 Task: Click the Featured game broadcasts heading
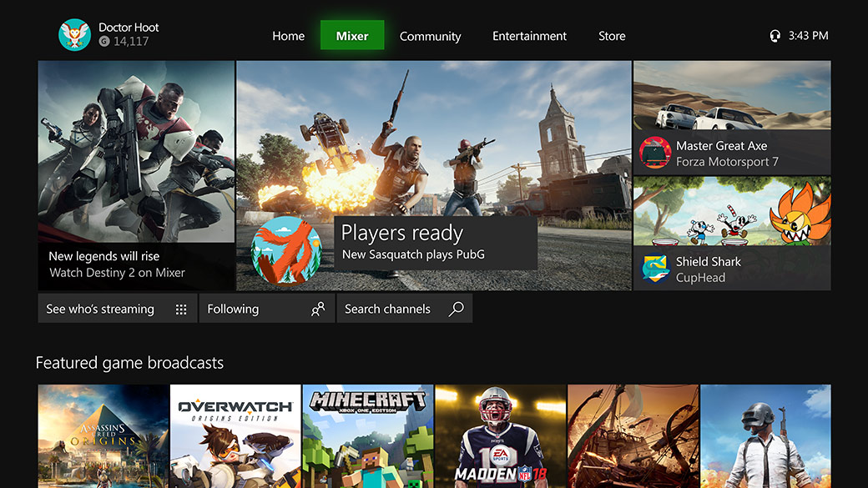(129, 363)
